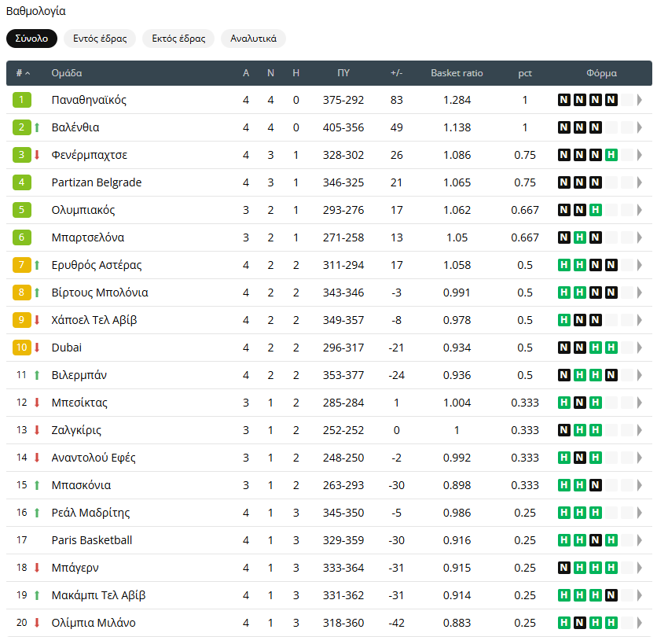Open the Paris Basketball team link

92,540
